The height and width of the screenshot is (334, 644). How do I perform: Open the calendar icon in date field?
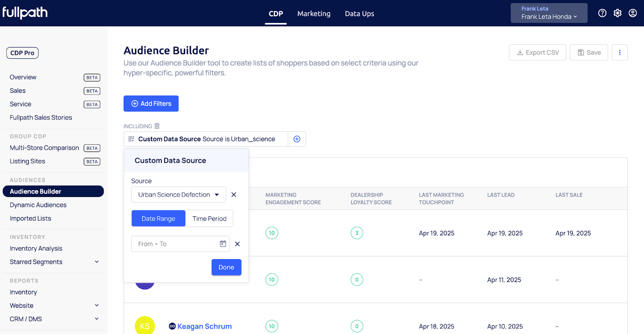(x=223, y=244)
